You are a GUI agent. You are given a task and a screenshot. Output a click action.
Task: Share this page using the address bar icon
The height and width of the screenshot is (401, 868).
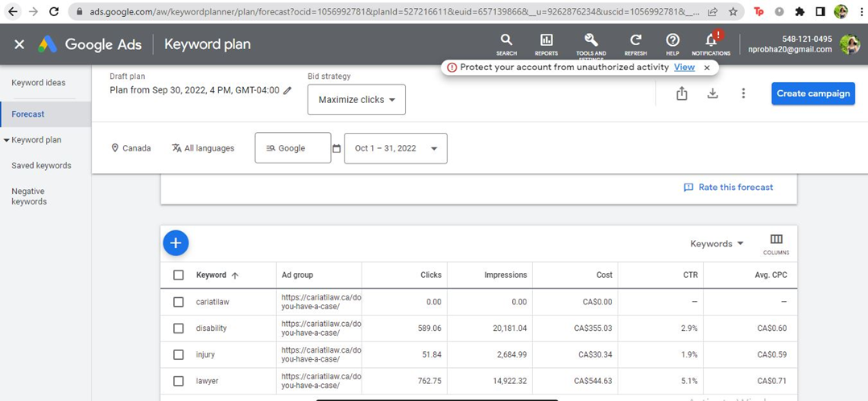pyautogui.click(x=713, y=11)
